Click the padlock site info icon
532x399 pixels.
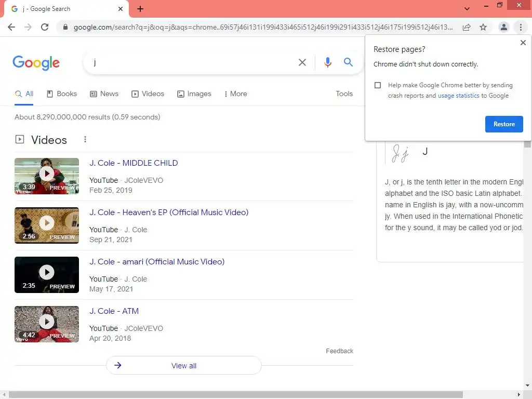click(65, 27)
